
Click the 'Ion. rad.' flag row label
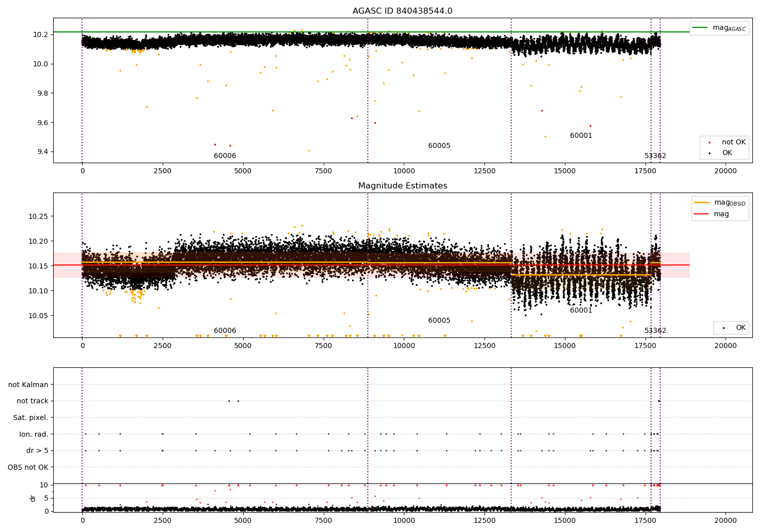[34, 434]
